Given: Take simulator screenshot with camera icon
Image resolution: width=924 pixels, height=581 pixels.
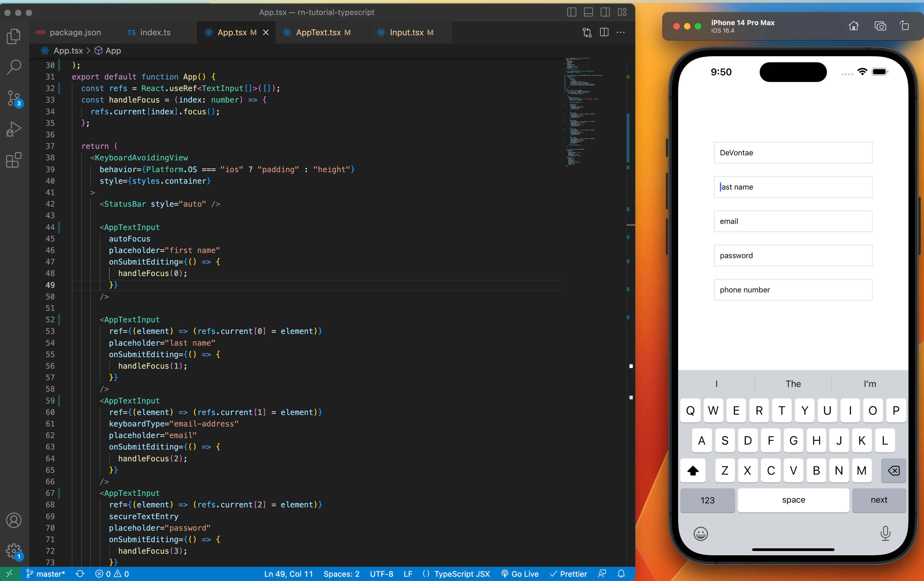Looking at the screenshot, I should tap(880, 26).
